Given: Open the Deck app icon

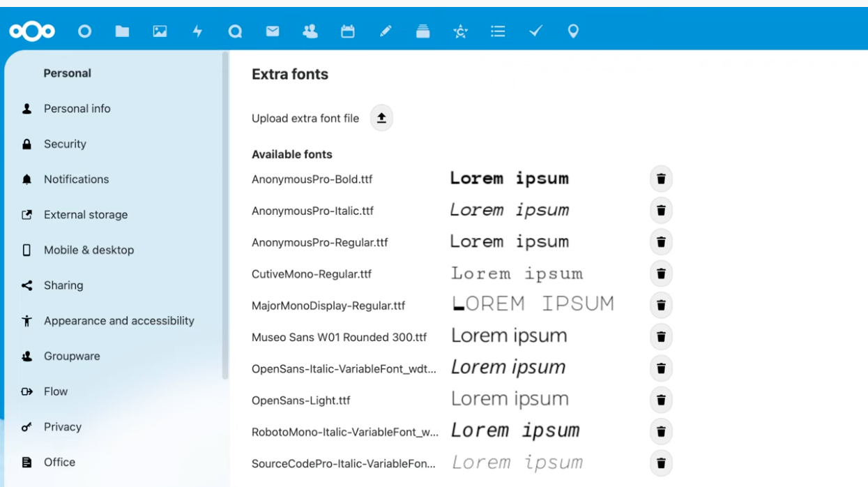Looking at the screenshot, I should point(422,31).
